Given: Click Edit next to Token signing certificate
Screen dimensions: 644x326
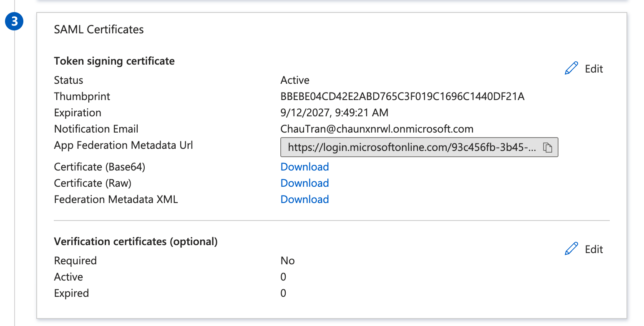Looking at the screenshot, I should coord(594,68).
